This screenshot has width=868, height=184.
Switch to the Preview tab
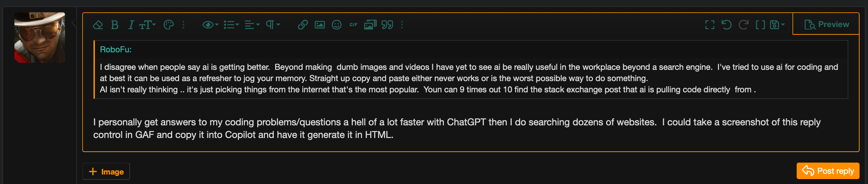point(827,25)
